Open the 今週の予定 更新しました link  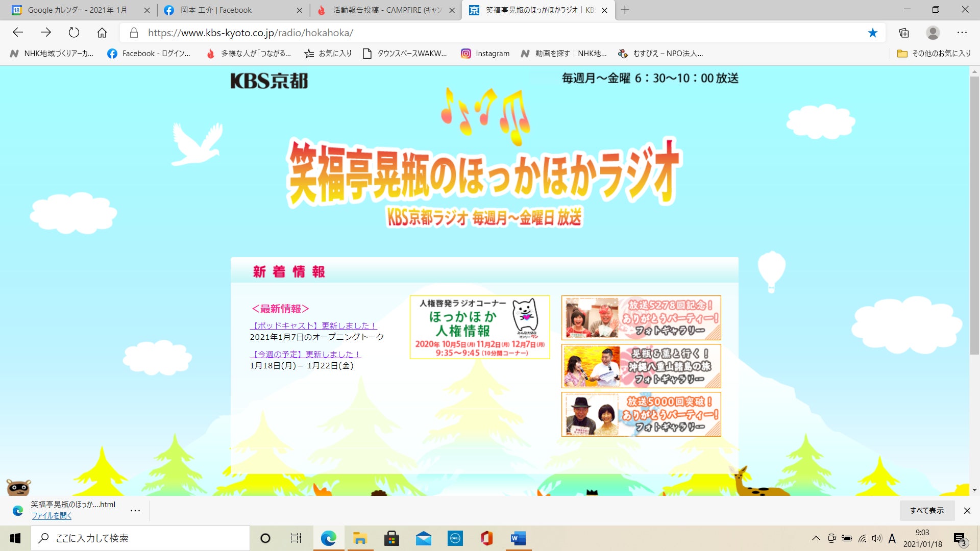click(x=305, y=354)
